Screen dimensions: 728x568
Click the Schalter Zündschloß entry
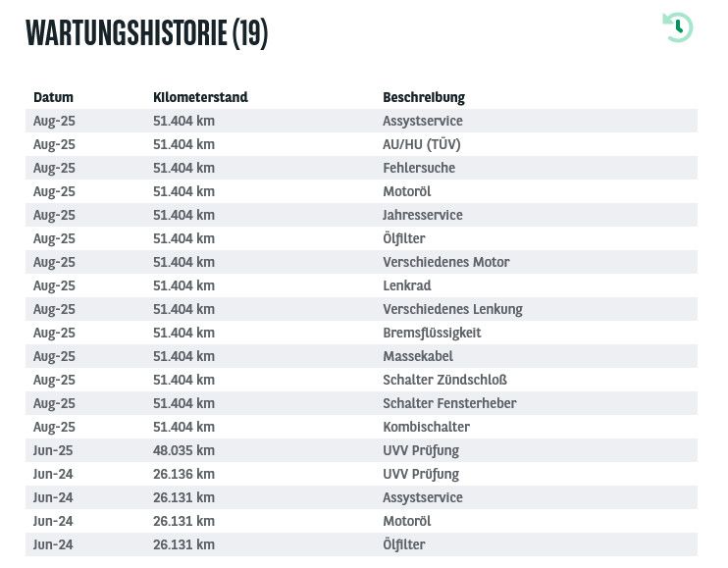(x=444, y=380)
